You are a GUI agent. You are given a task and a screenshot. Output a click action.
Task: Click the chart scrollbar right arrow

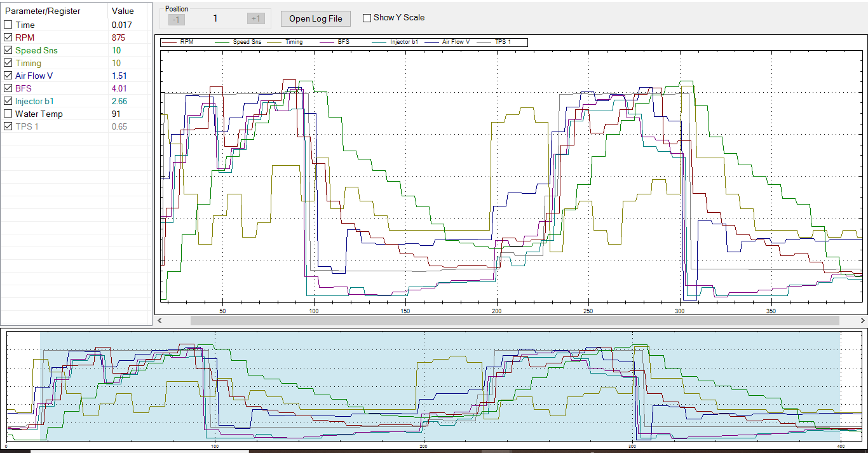click(863, 321)
